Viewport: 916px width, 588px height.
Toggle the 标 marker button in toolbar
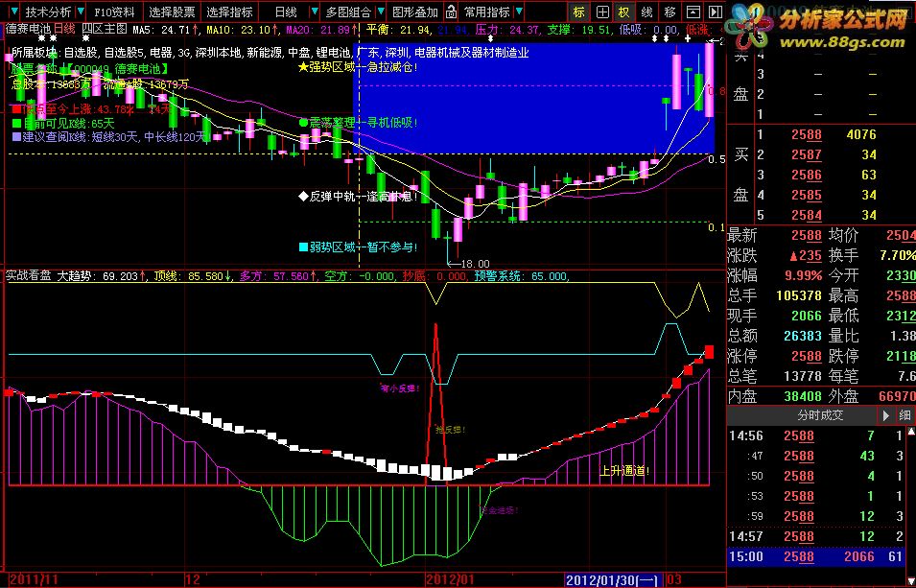click(578, 12)
